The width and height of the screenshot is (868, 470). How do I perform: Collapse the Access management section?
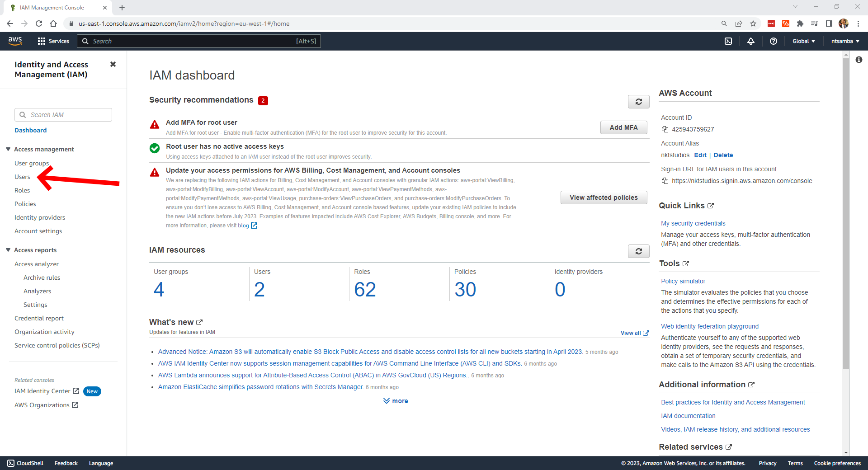tap(8, 149)
